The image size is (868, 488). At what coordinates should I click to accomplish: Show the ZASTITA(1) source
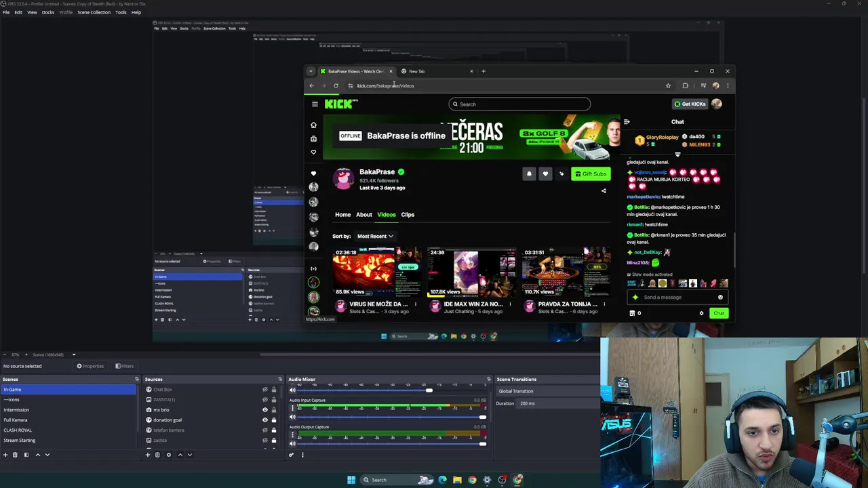[265, 400]
